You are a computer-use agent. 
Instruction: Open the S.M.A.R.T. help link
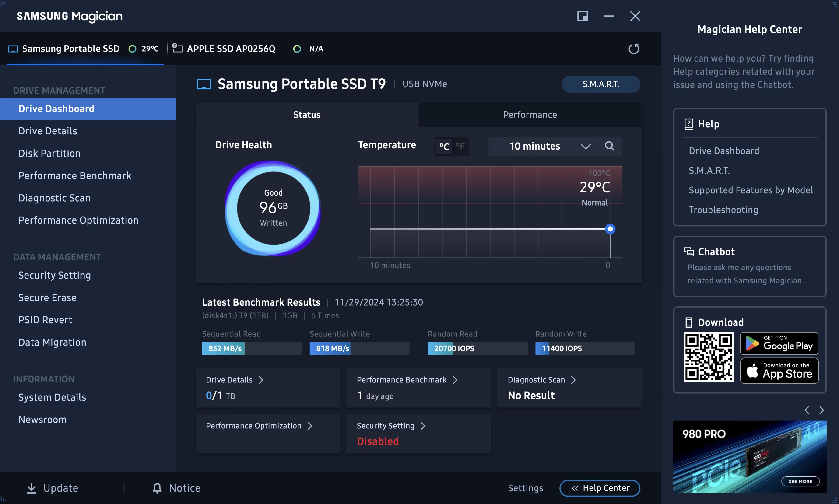point(709,171)
